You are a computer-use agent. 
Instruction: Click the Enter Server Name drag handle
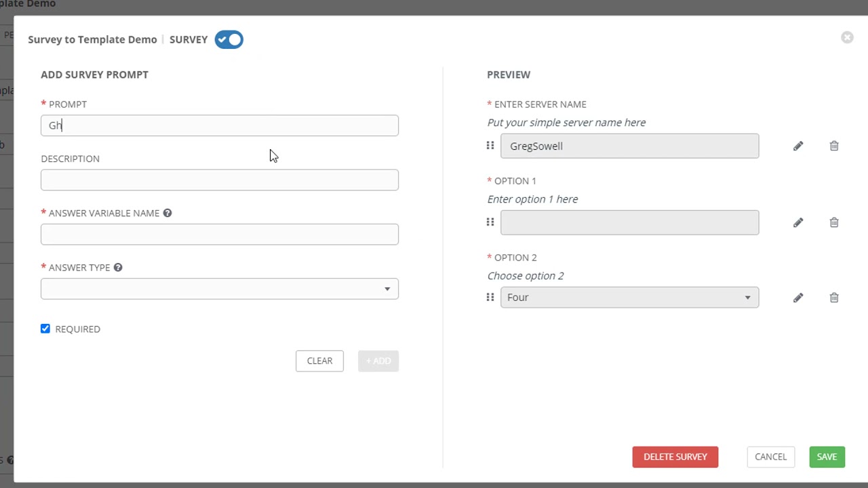(490, 146)
